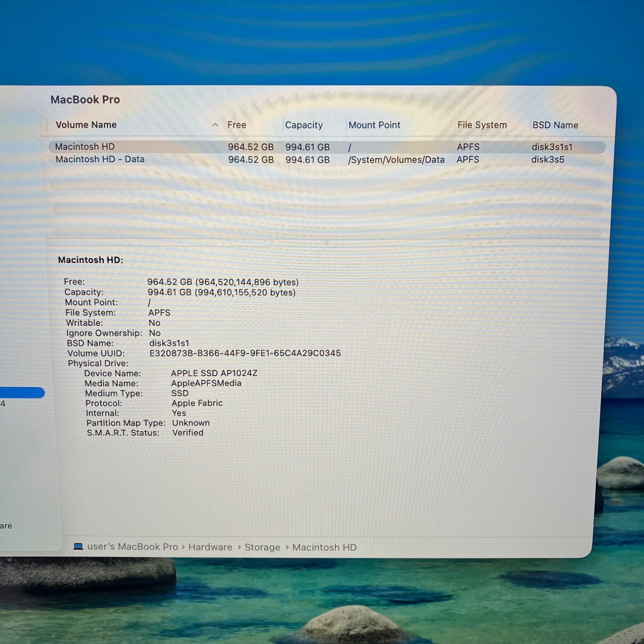The width and height of the screenshot is (644, 644).
Task: Click the MacBook Pro window title
Action: tap(85, 99)
